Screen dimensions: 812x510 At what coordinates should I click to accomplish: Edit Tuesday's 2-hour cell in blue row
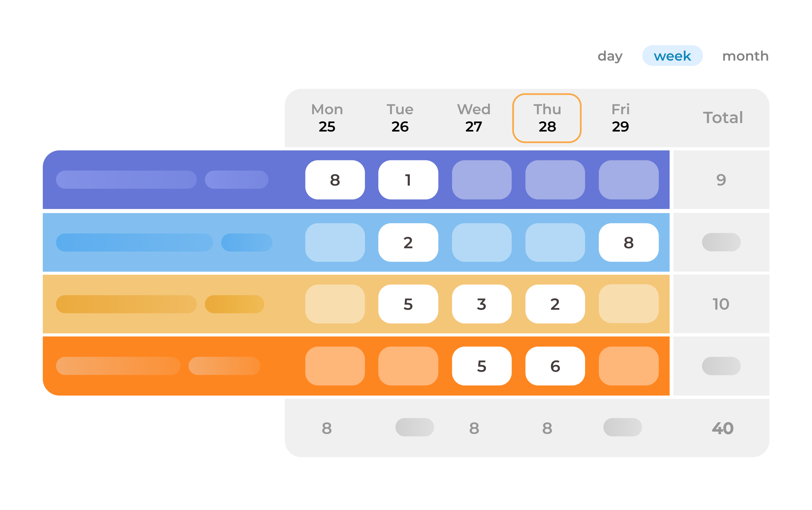point(408,243)
